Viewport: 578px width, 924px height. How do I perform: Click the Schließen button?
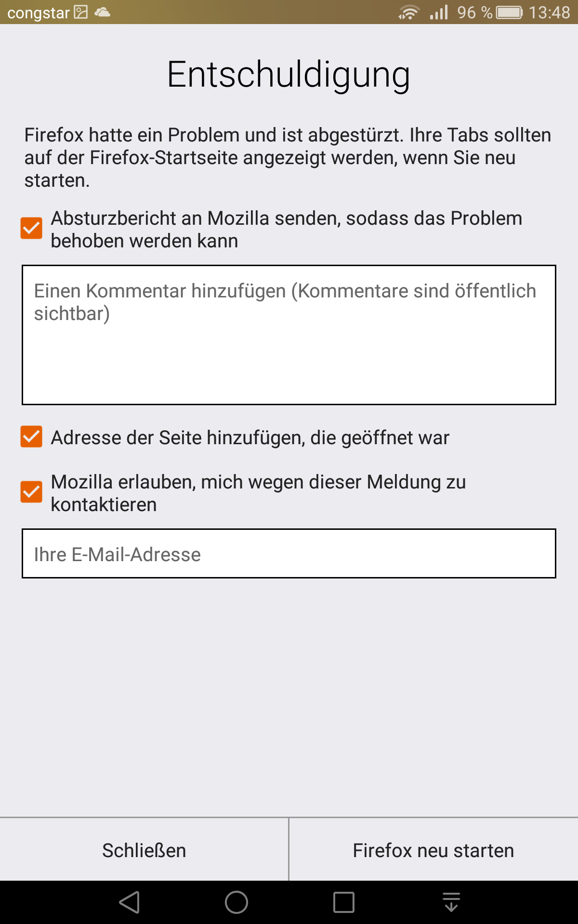(144, 850)
